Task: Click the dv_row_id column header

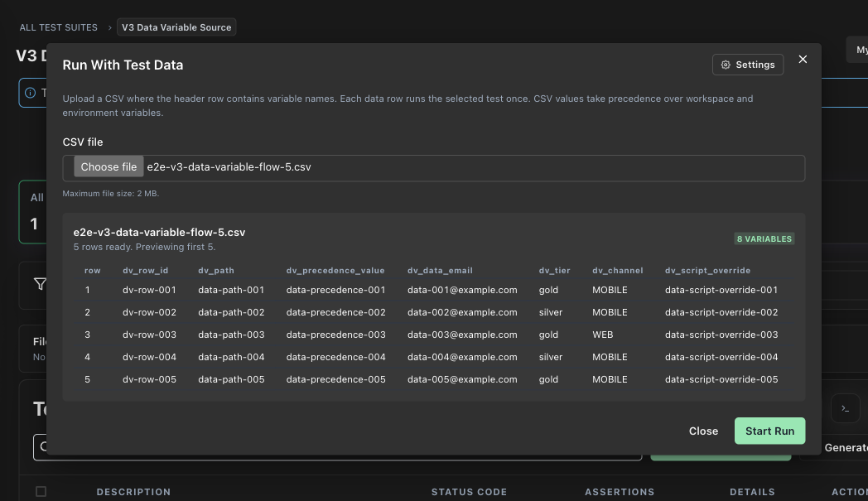Action: [x=145, y=270]
